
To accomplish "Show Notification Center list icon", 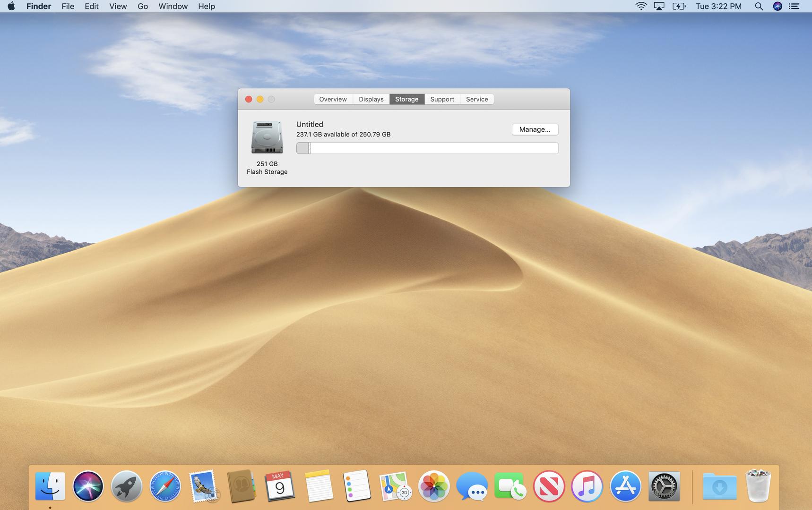I will coord(795,6).
